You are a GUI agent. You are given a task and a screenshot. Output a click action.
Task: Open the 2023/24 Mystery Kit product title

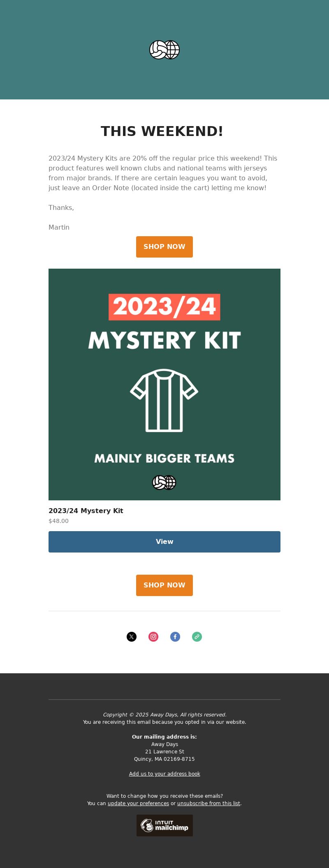coord(86,511)
